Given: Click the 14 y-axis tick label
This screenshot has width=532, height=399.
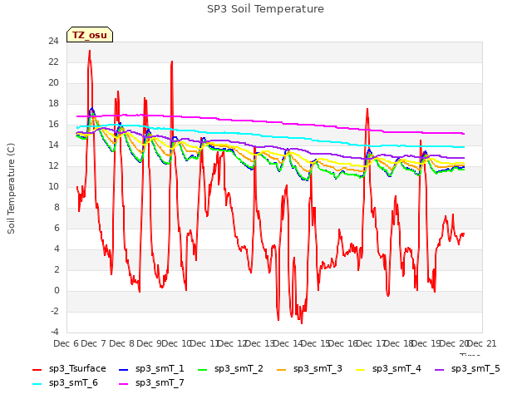Looking at the screenshot, I should coord(53,145).
